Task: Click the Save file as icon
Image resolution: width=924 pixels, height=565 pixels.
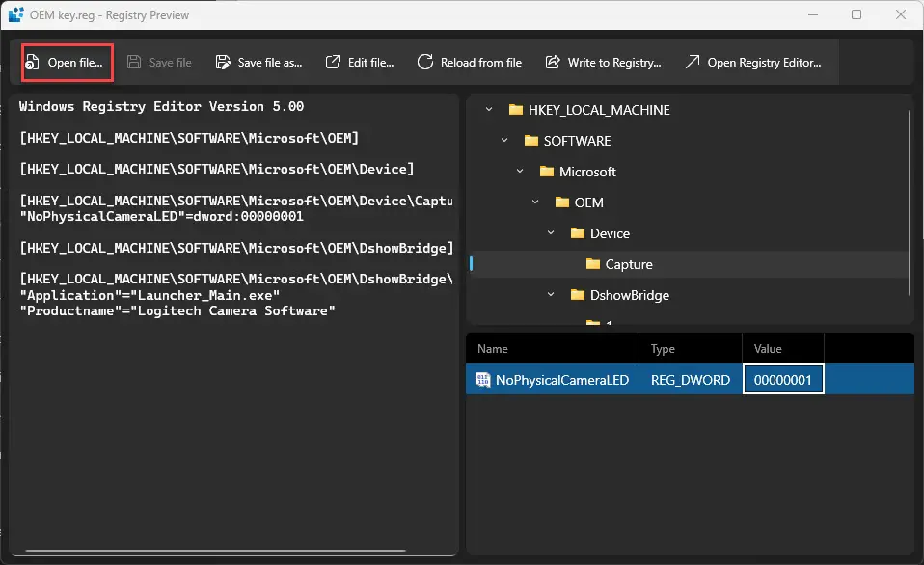Action: point(223,63)
